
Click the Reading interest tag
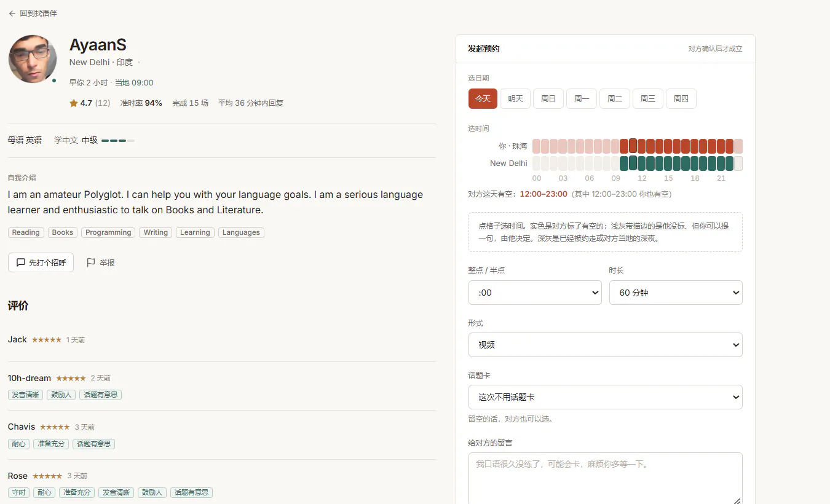tap(26, 232)
